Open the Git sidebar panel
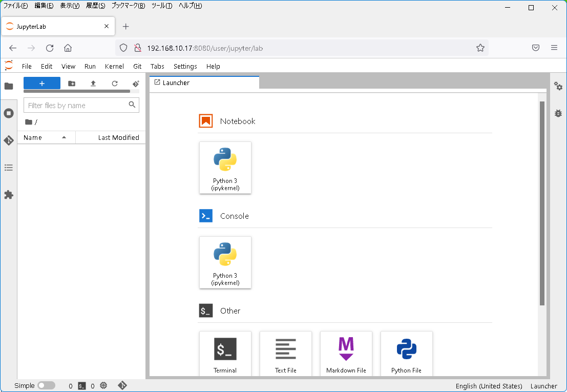 coord(9,140)
